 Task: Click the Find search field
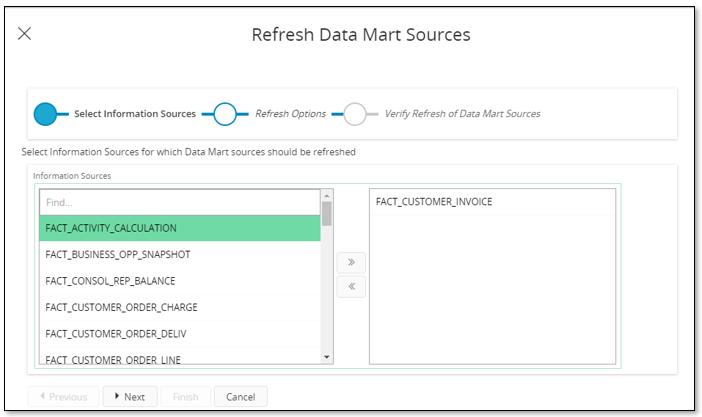pyautogui.click(x=180, y=202)
